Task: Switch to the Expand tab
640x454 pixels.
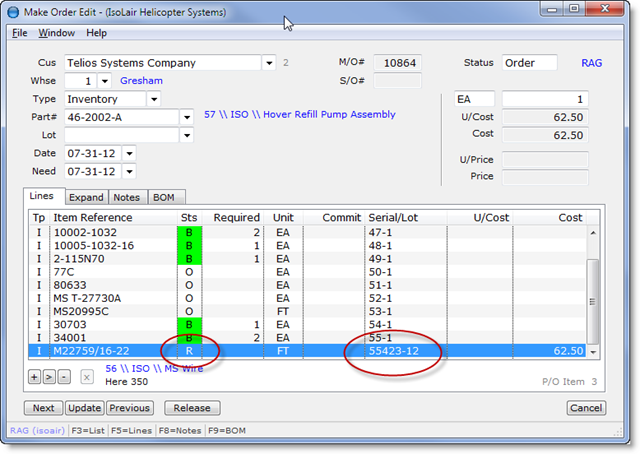Action: click(x=86, y=197)
